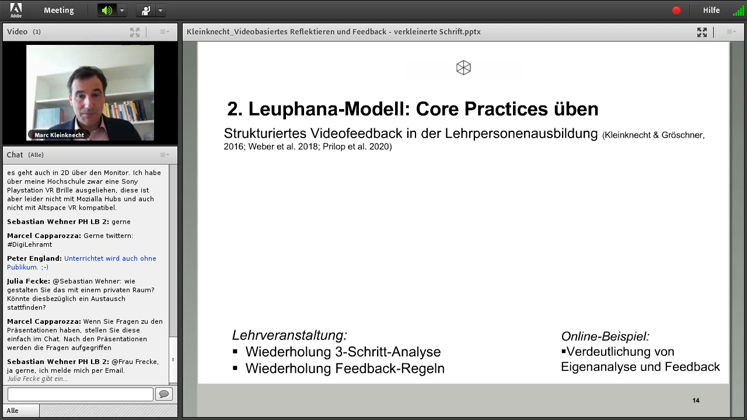Open the share pod options menu
This screenshot has height=420, width=747.
pyautogui.click(x=731, y=32)
